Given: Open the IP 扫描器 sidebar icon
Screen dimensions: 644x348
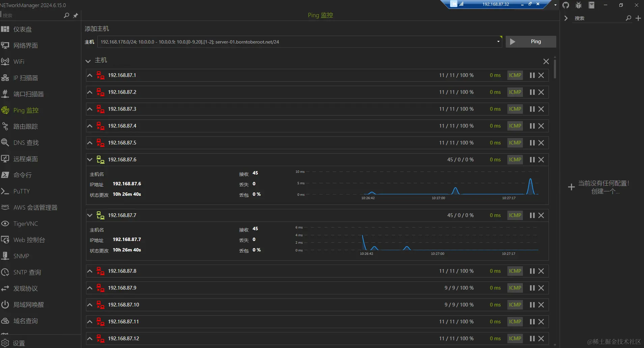Looking at the screenshot, I should 5,78.
